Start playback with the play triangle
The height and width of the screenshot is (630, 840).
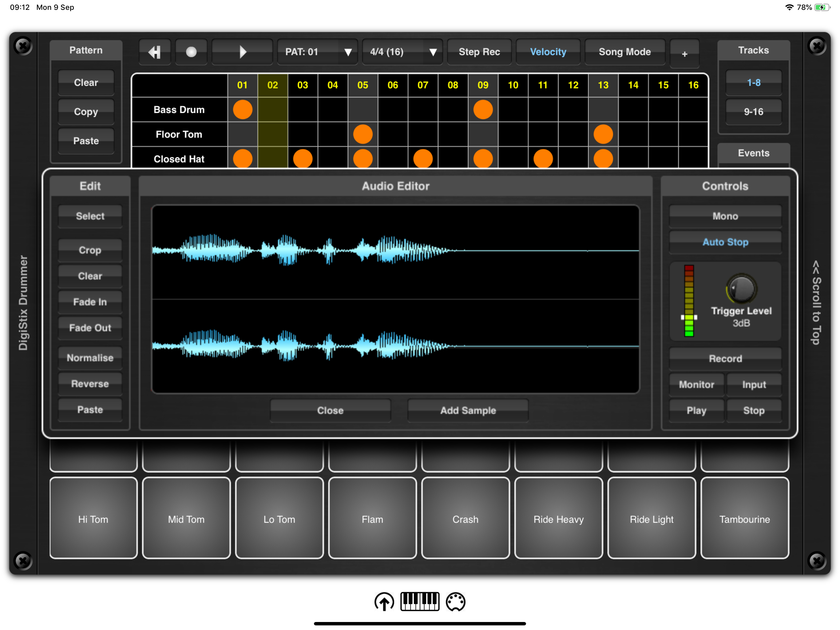(242, 52)
